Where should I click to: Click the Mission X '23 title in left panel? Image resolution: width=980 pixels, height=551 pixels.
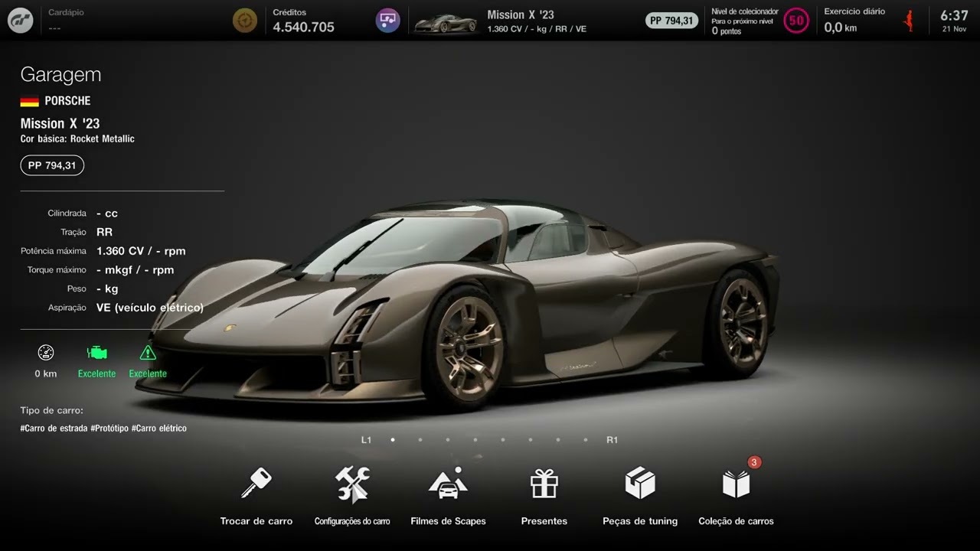click(x=60, y=123)
